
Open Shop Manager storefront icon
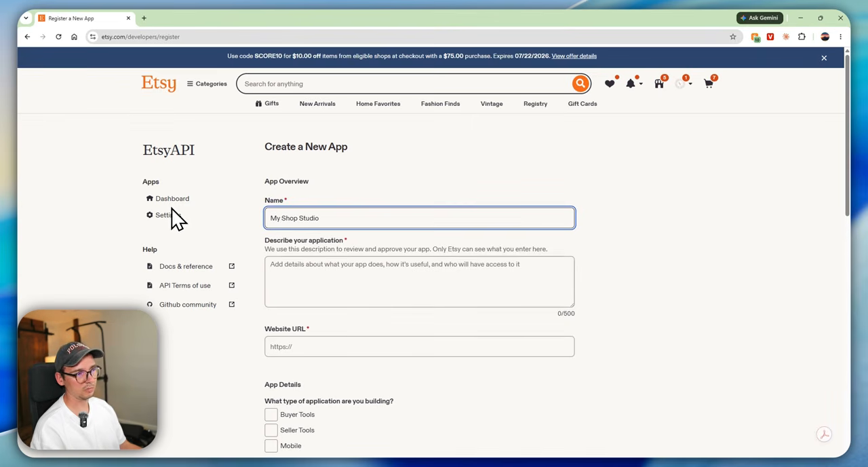click(x=659, y=83)
